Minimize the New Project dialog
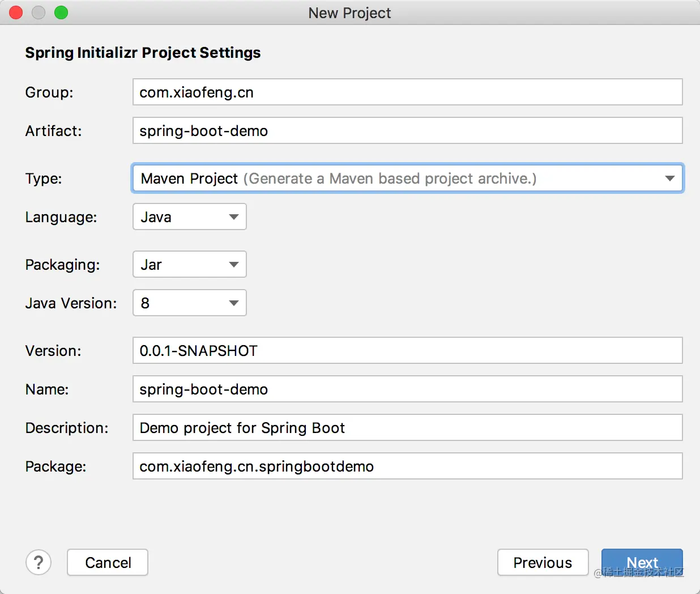700x594 pixels. (x=39, y=12)
